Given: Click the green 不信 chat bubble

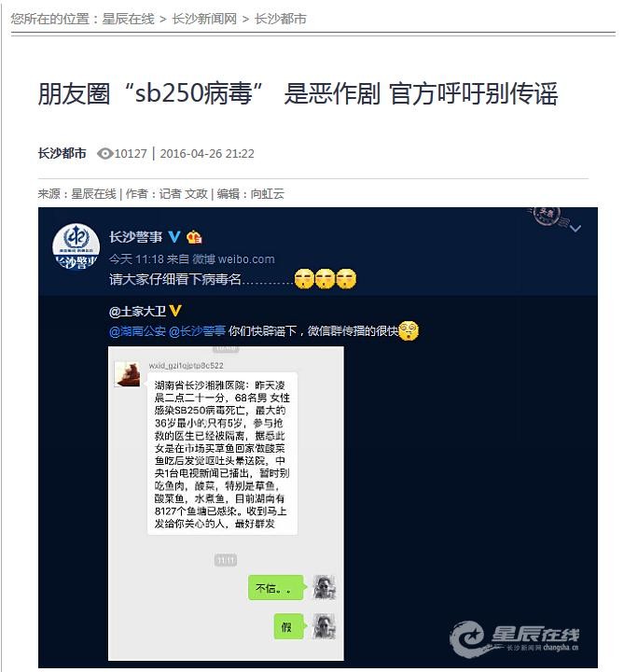Looking at the screenshot, I should click(x=277, y=588).
